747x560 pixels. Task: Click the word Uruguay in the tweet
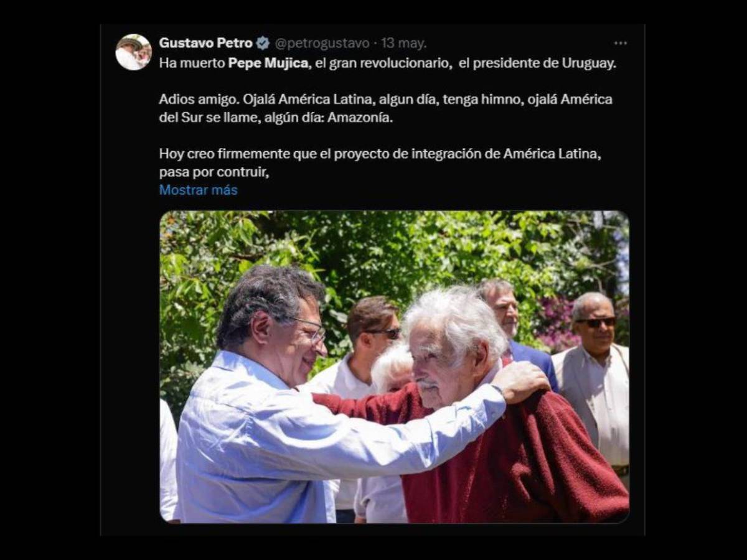tap(588, 63)
